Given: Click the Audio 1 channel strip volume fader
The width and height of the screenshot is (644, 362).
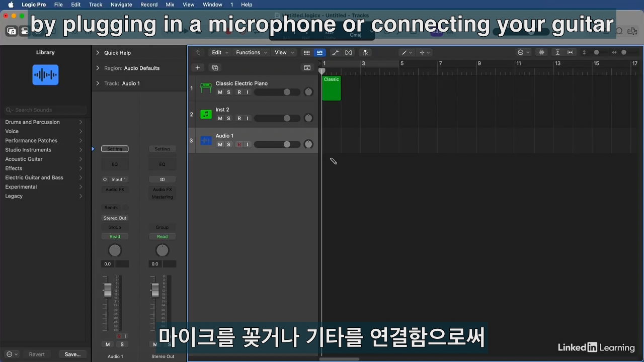Looking at the screenshot, I should (x=107, y=290).
